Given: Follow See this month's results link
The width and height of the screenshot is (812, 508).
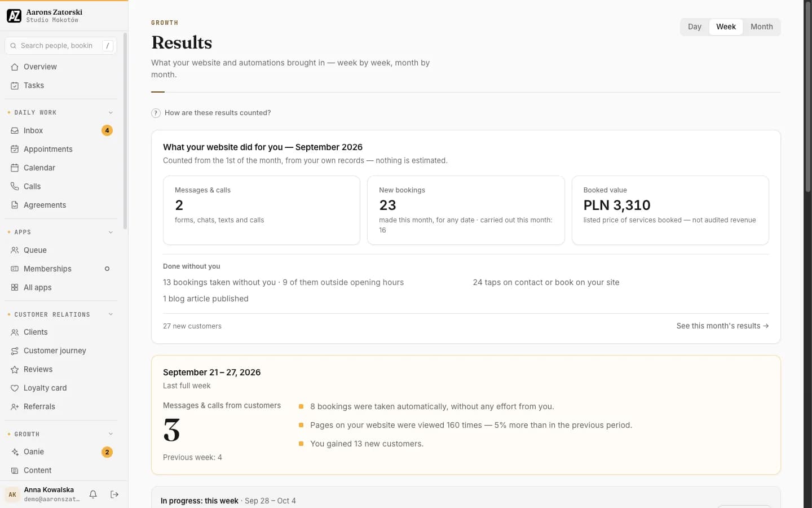Looking at the screenshot, I should [722, 326].
